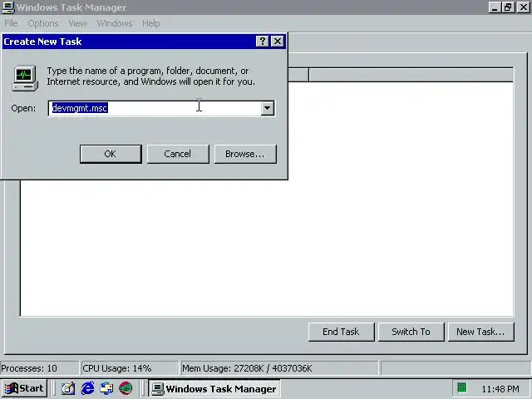Select Windows Task Manager taskbar button
This screenshot has width=532, height=399.
click(x=214, y=388)
